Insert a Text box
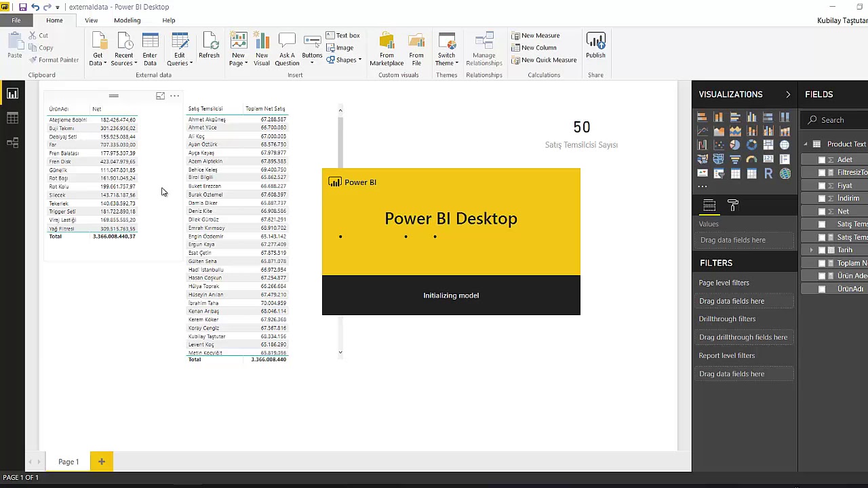 (x=343, y=35)
